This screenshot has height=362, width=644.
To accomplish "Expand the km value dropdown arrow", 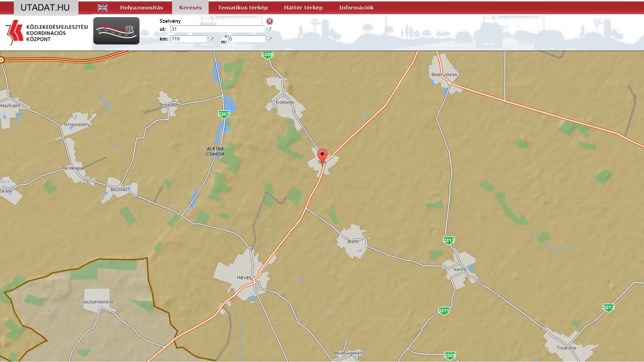I will (211, 39).
